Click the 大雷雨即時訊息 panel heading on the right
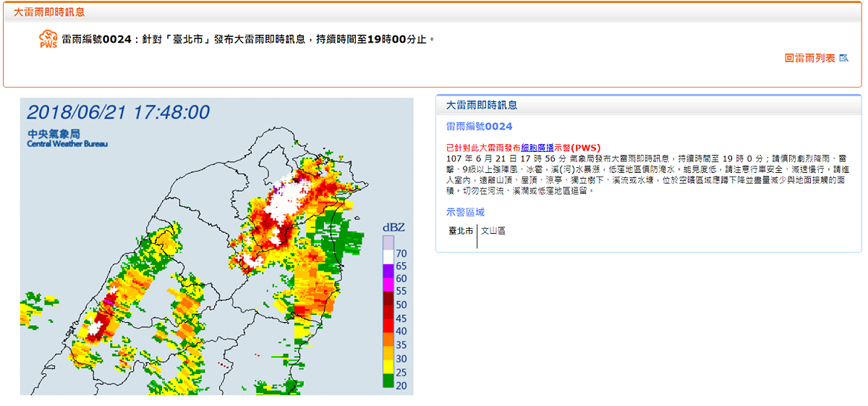Viewport: 868px width, 406px height. [481, 105]
